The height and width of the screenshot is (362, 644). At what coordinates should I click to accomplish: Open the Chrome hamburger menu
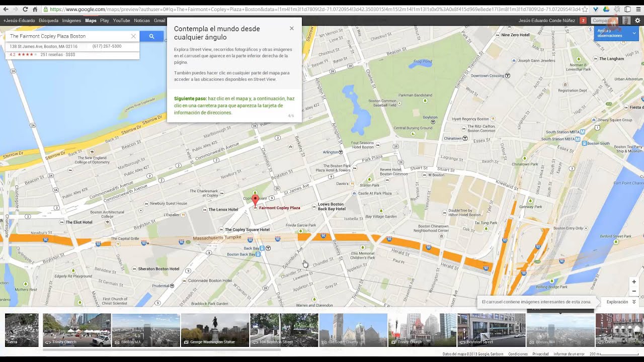click(638, 9)
